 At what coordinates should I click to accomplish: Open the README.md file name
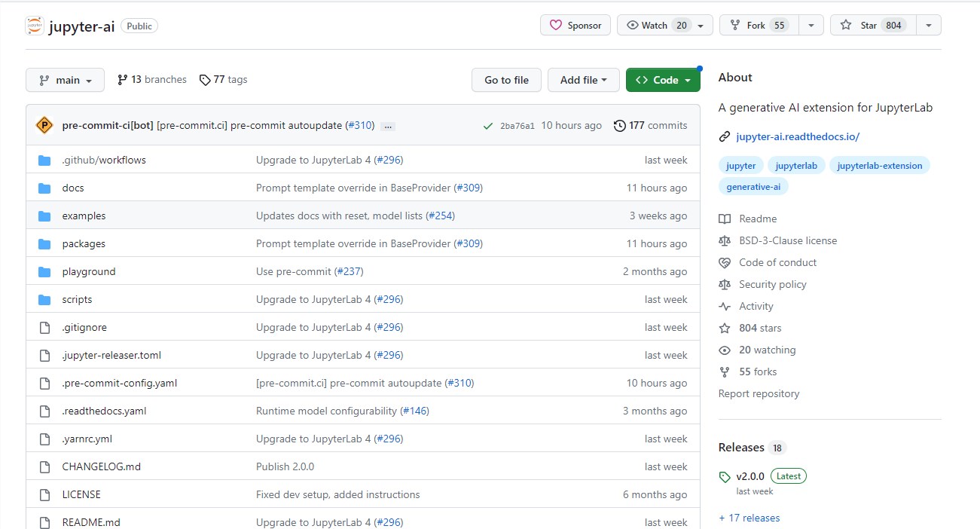point(91,522)
